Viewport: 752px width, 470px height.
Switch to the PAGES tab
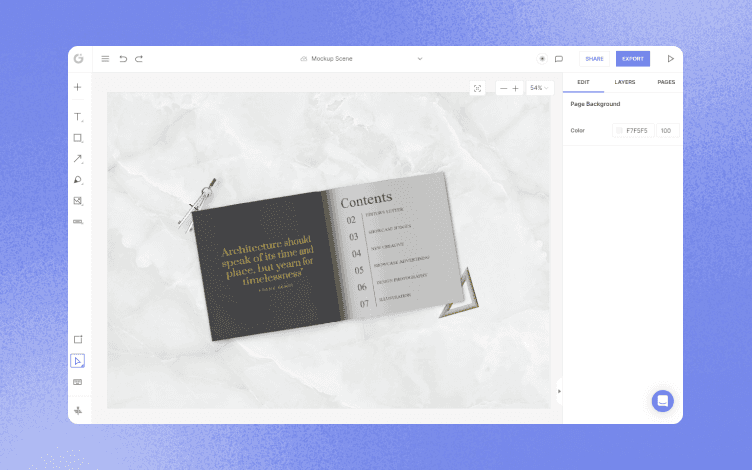pyautogui.click(x=666, y=82)
